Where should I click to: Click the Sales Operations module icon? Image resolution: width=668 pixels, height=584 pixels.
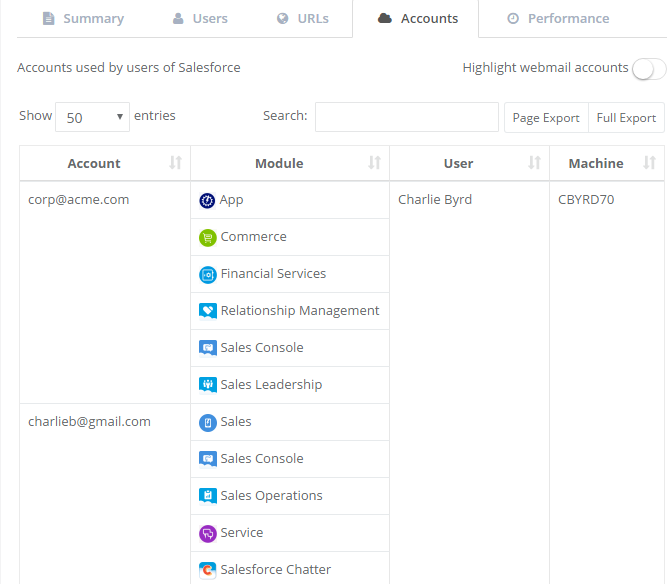(x=207, y=496)
